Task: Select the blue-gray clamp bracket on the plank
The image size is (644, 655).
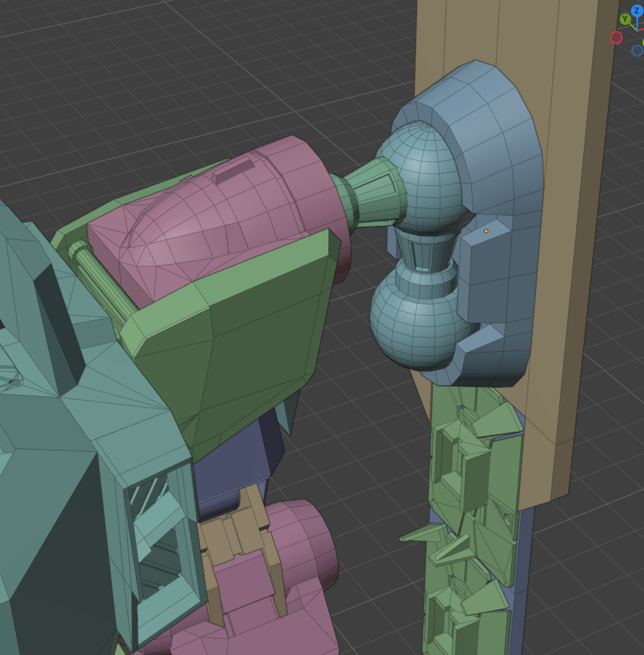Action: 497,167
